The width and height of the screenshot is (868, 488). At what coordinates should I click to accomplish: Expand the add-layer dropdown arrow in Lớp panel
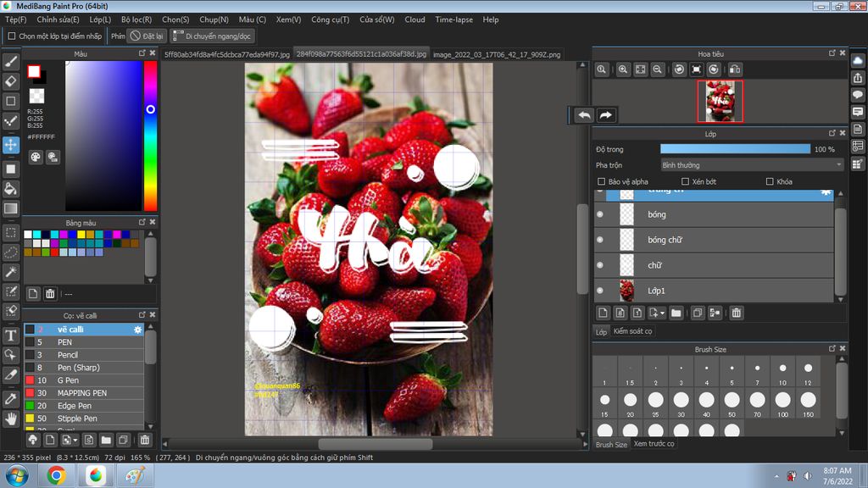(663, 313)
